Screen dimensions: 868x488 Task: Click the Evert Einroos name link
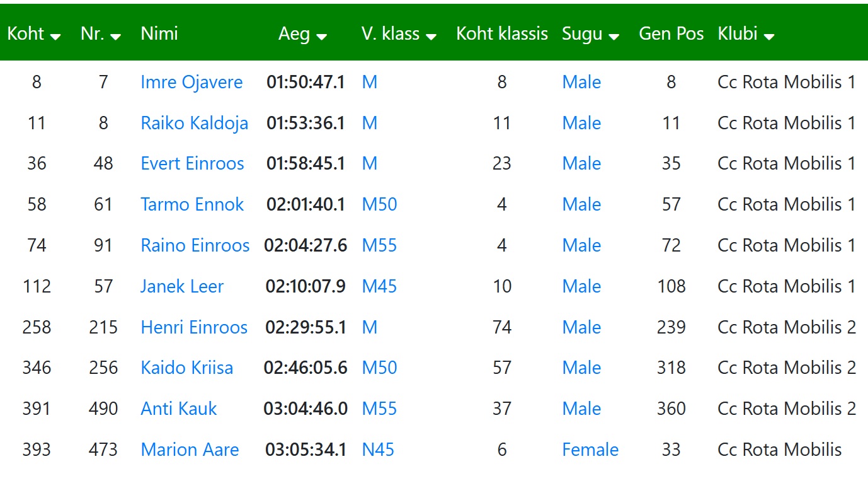pyautogui.click(x=192, y=163)
